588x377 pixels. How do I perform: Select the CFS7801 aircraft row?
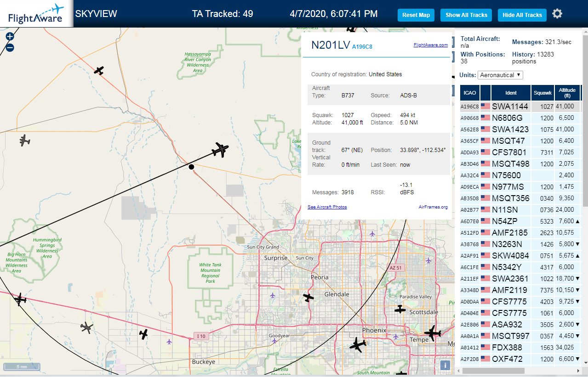click(x=520, y=152)
